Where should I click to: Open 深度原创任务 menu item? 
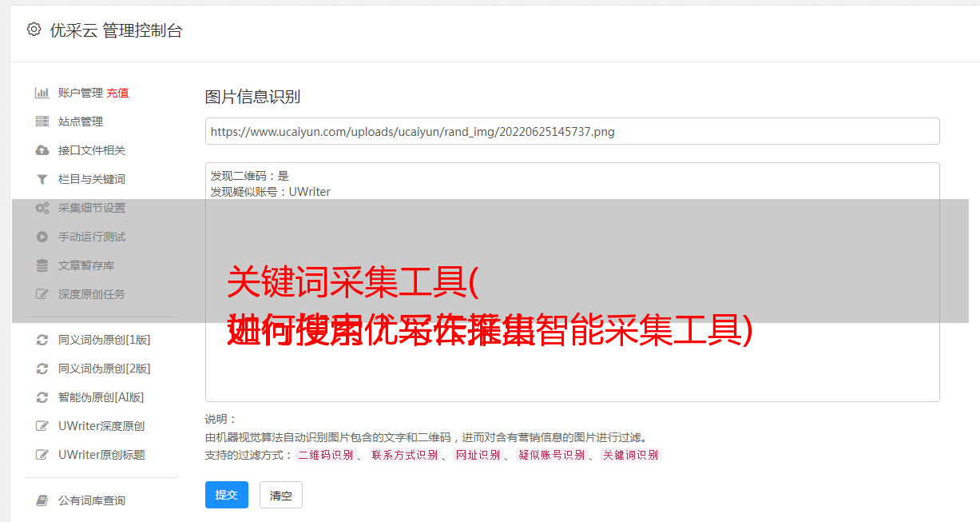92,294
